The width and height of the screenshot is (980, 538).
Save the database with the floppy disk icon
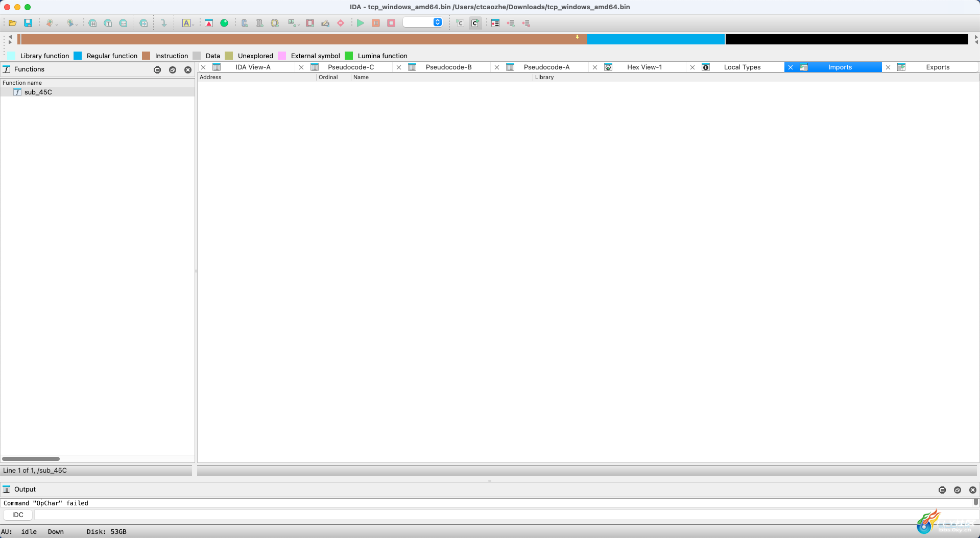28,23
